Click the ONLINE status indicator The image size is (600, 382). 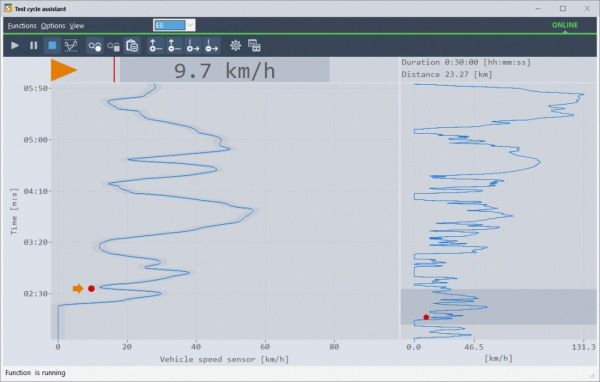(x=564, y=25)
